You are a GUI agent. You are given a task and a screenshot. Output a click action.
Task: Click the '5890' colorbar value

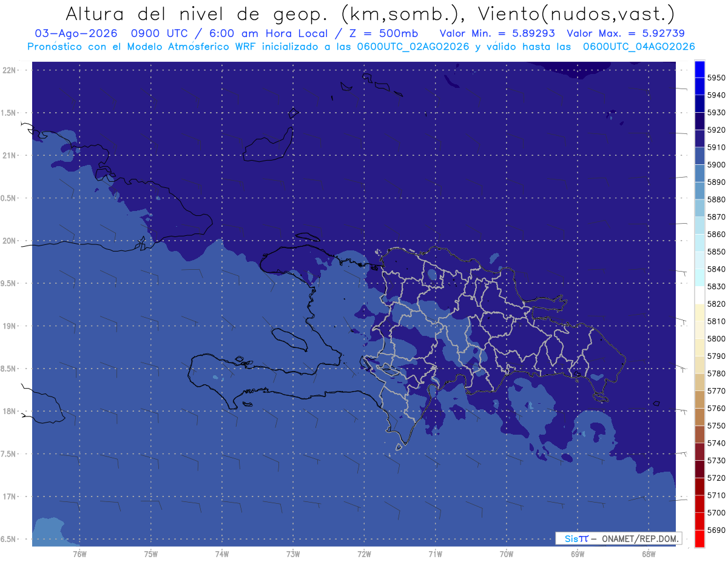coord(716,182)
